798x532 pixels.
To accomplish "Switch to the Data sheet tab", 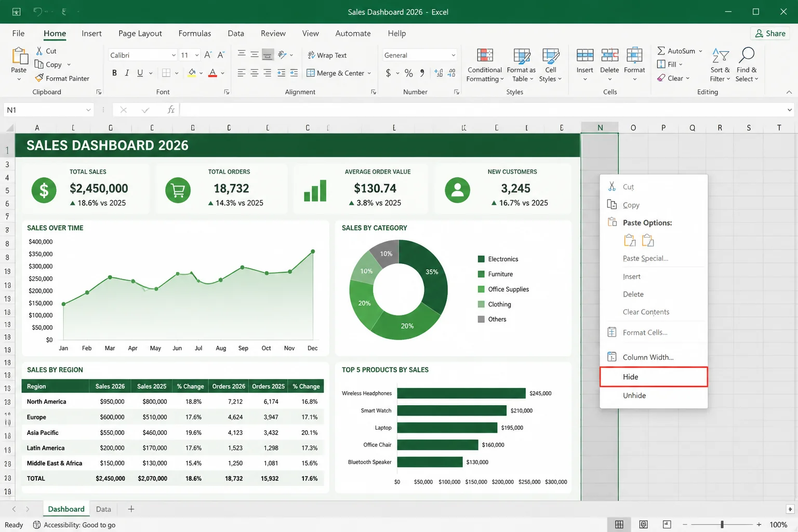I will 103,509.
